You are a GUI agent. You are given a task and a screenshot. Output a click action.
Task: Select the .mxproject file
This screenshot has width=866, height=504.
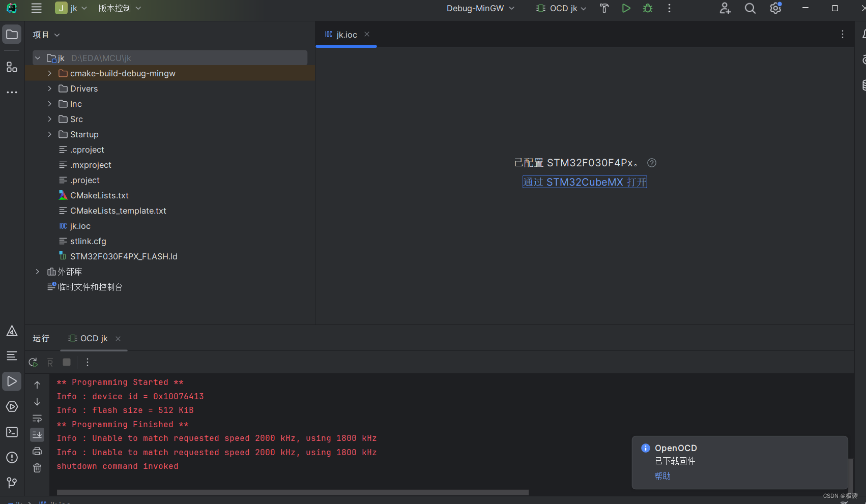[x=91, y=165]
